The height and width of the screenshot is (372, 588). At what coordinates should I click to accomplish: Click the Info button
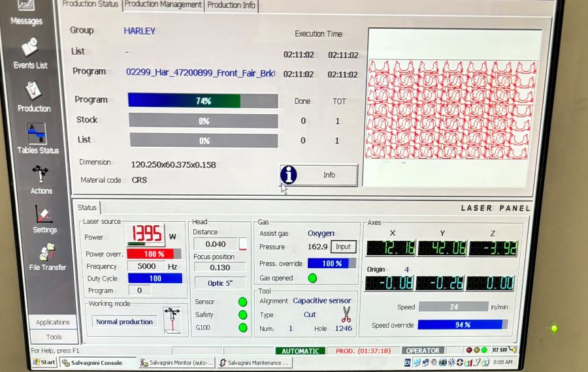pyautogui.click(x=319, y=175)
